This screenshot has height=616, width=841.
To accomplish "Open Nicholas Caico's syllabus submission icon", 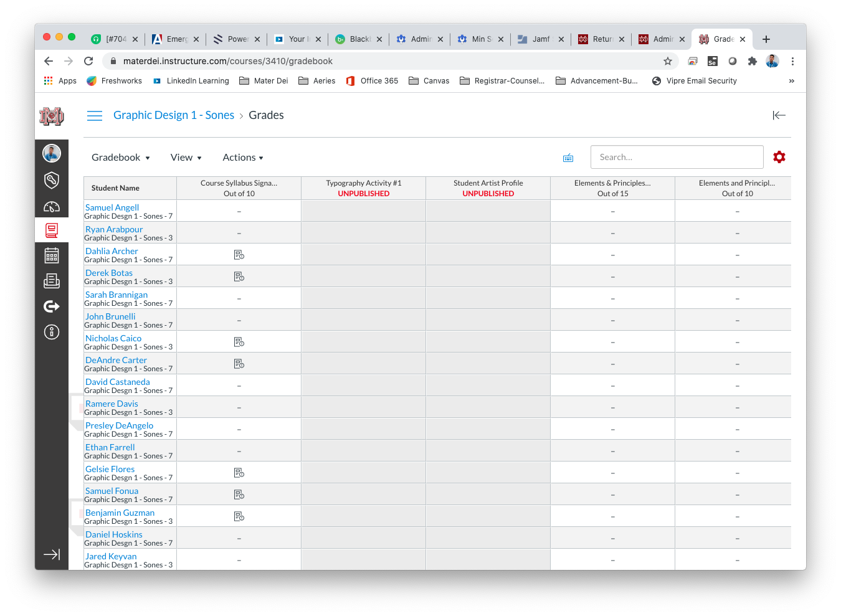I will tap(239, 342).
